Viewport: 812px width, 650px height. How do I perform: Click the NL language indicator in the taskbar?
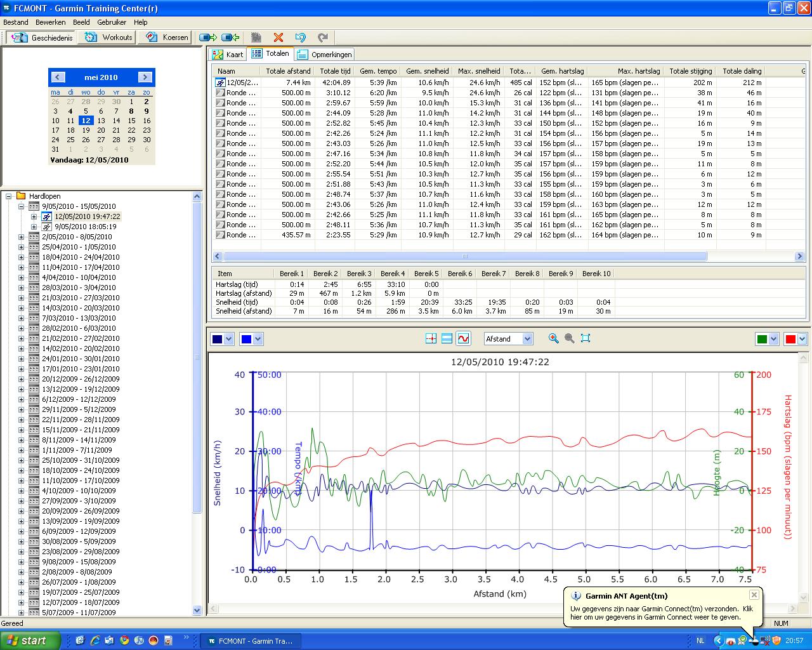point(700,641)
